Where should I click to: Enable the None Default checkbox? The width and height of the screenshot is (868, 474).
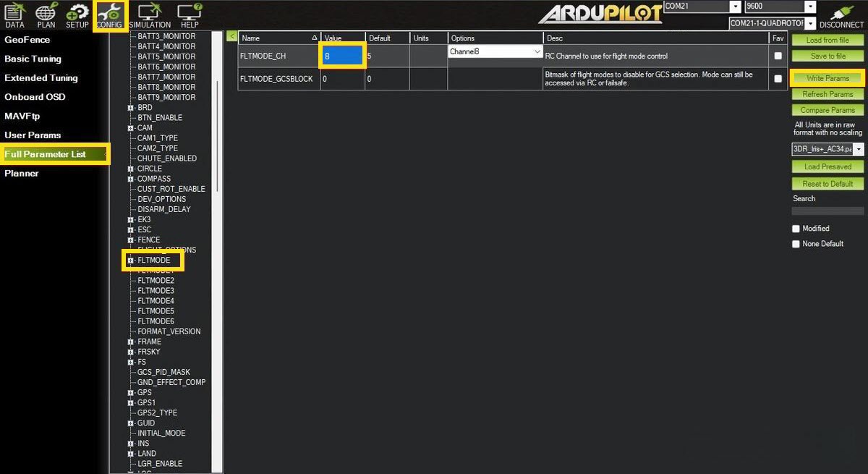click(796, 244)
